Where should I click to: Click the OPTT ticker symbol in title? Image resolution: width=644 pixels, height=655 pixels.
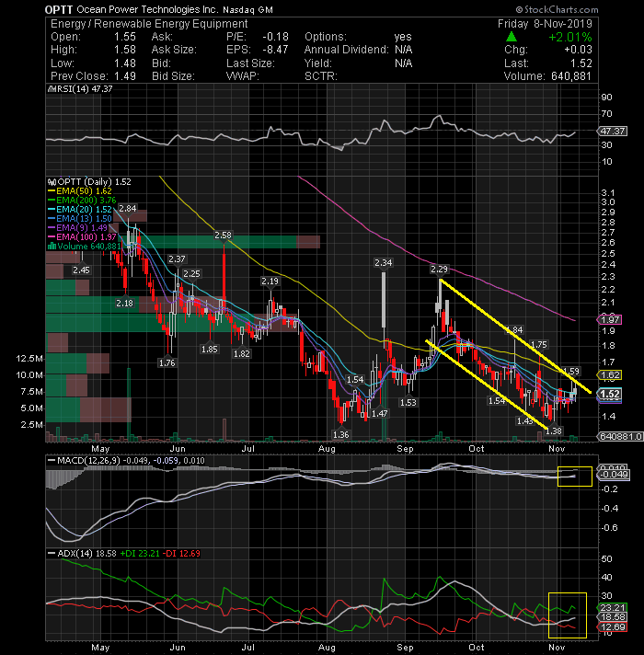59,9
